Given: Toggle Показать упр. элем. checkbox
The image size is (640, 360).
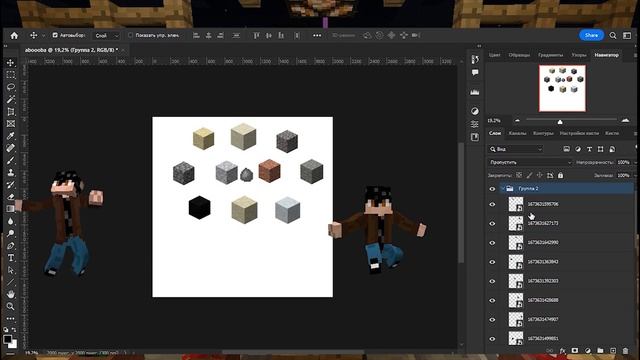Looking at the screenshot, I should pos(130,36).
